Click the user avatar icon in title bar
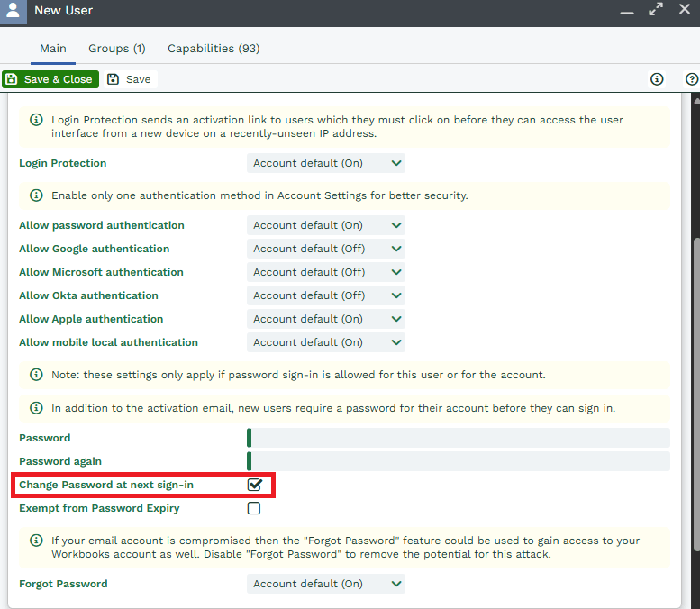700x609 pixels. coord(13,13)
